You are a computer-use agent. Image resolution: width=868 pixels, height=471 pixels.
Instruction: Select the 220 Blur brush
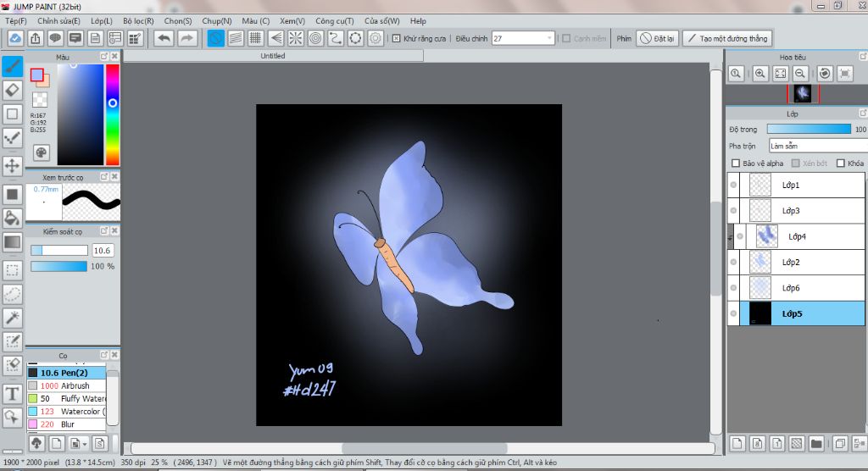click(66, 424)
